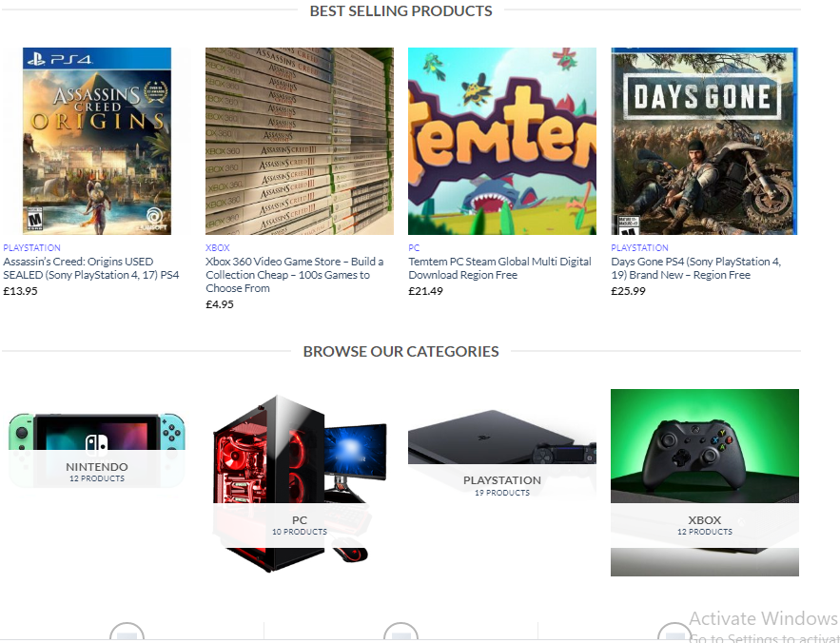Image resolution: width=840 pixels, height=643 pixels.
Task: Select the Days Gone cover image
Action: tap(705, 141)
